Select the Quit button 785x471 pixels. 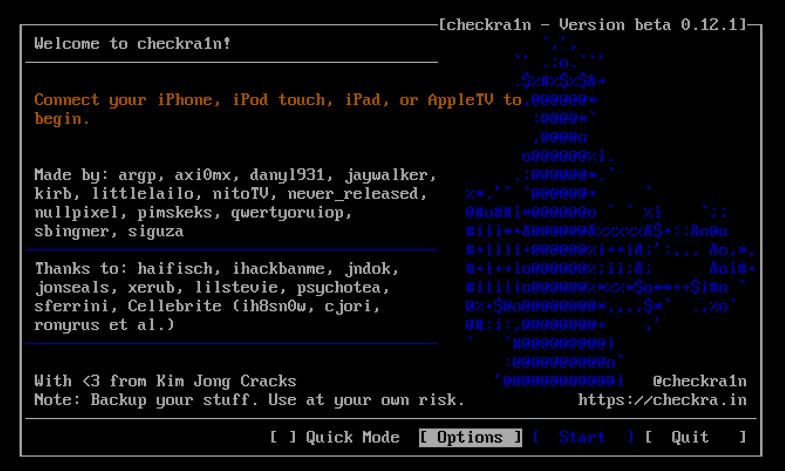click(x=690, y=437)
